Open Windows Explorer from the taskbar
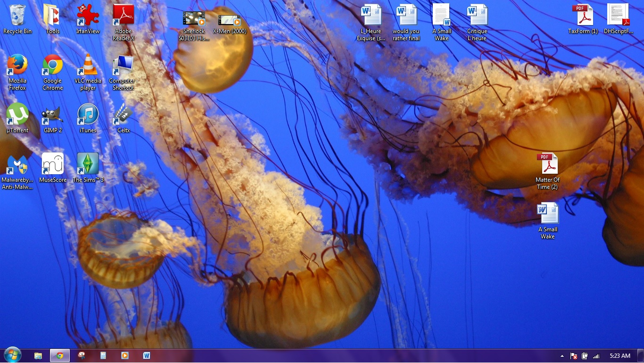Viewport: 644px width, 363px height. point(38,355)
